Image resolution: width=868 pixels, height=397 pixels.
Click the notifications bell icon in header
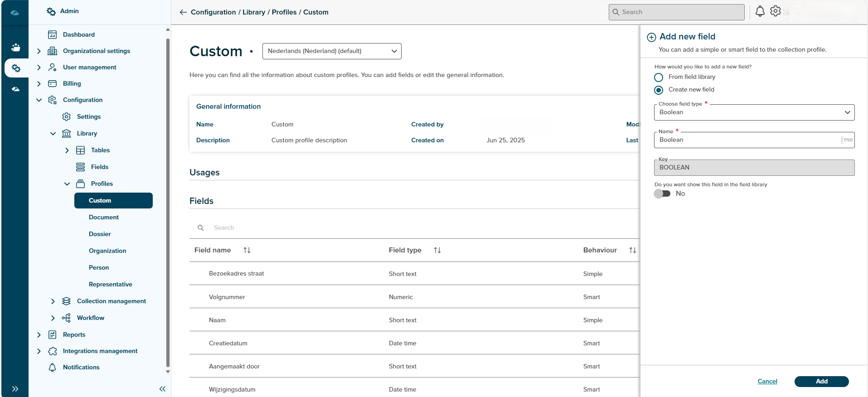(x=760, y=12)
